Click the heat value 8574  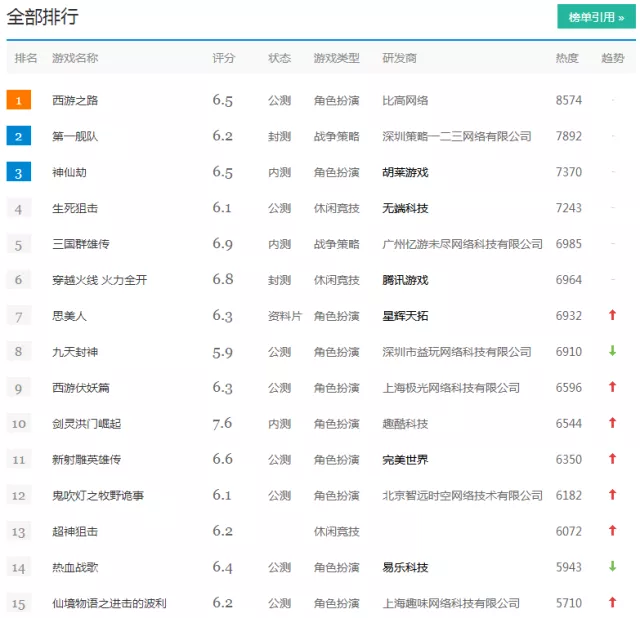(569, 100)
